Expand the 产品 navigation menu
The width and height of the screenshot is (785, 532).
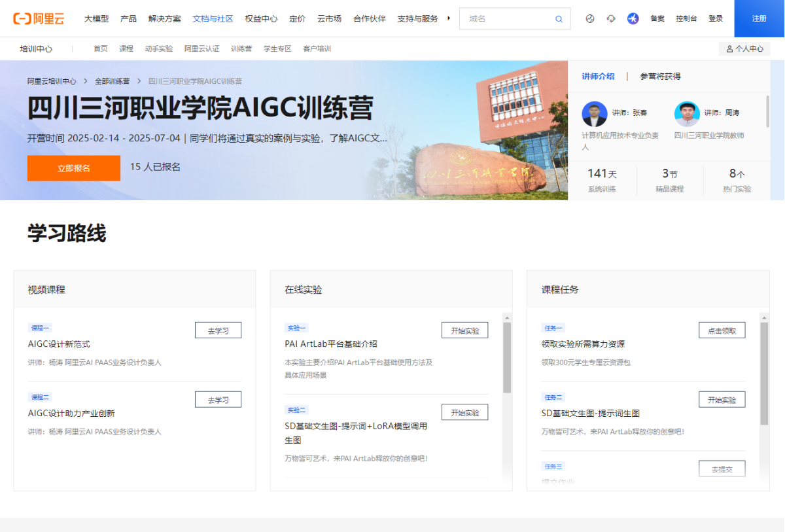pos(128,18)
